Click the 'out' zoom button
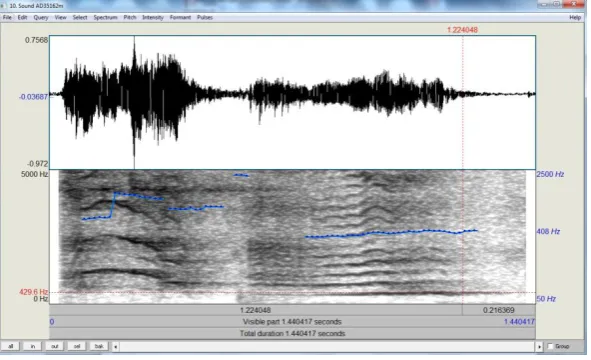The image size is (591, 360). (x=55, y=346)
